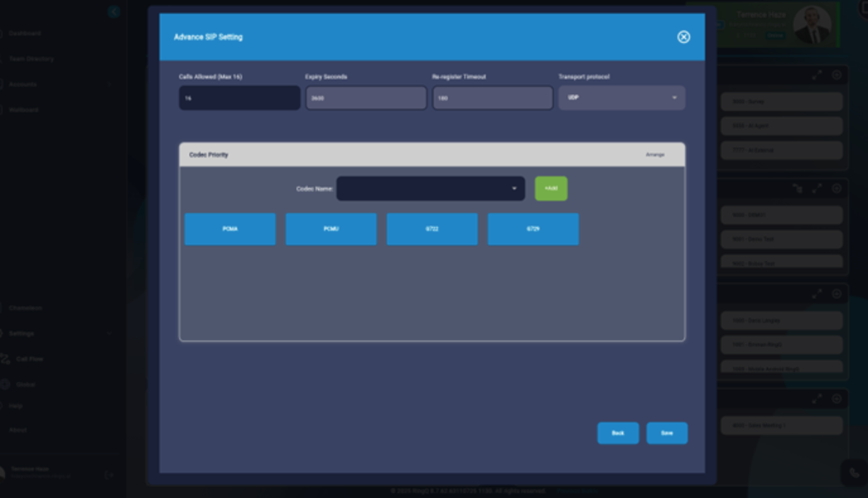Viewport: 868px width, 498px height.
Task: Click the expand arrows icon on the Survey panel
Action: point(818,74)
